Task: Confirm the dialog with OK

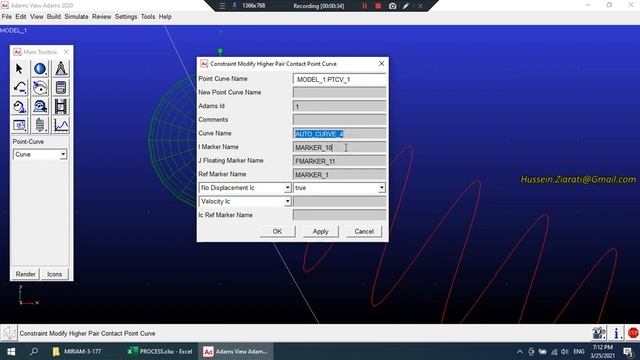Action: 277,231
